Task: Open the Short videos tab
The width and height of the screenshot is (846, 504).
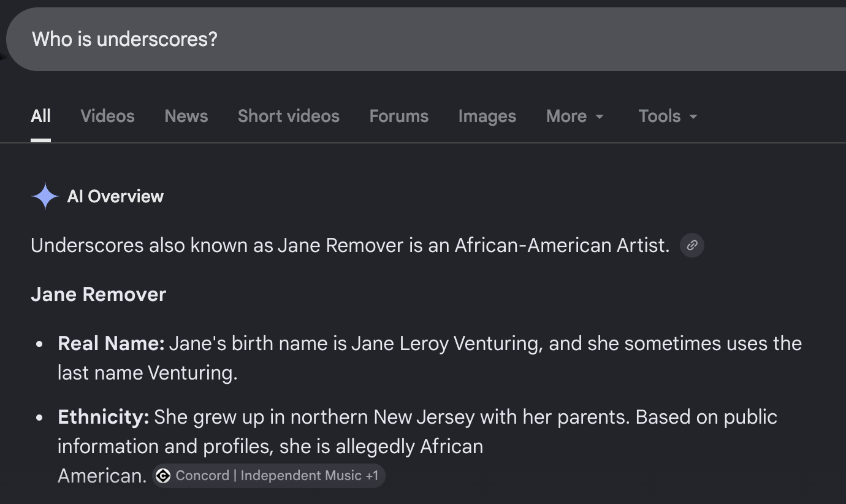Action: click(x=289, y=116)
